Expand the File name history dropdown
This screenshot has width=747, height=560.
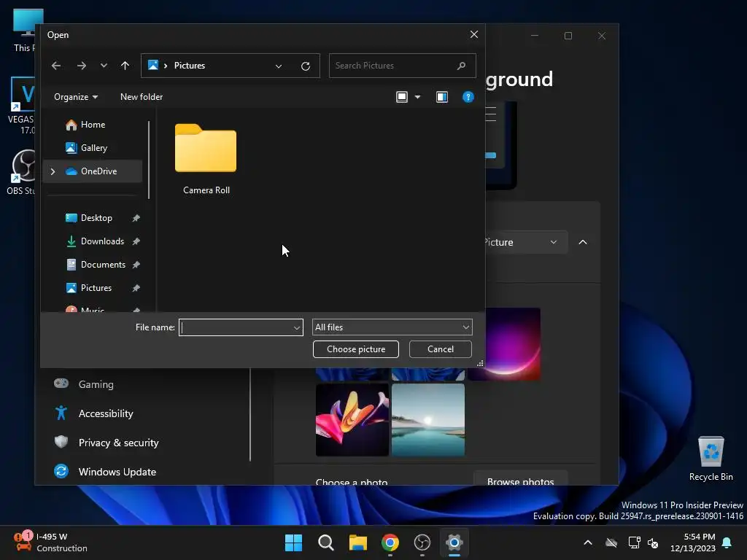(x=297, y=327)
